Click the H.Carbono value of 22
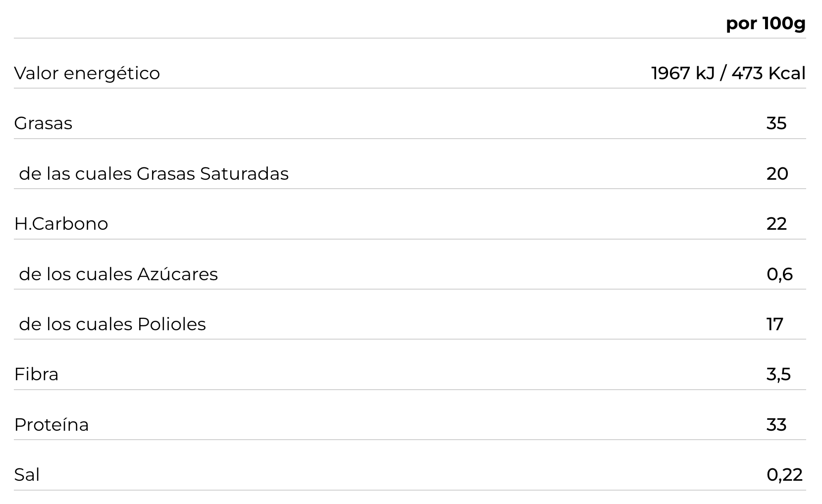 pyautogui.click(x=776, y=224)
